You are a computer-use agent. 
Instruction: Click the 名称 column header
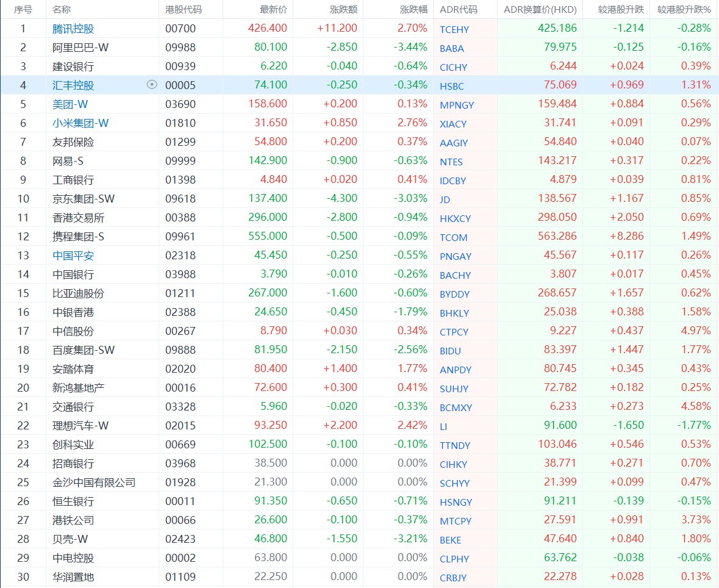(62, 10)
